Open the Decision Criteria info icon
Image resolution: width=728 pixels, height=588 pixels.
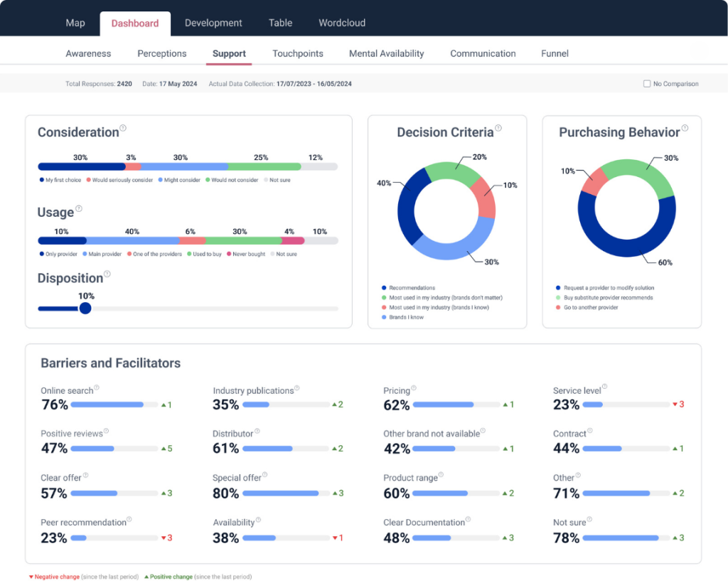click(x=498, y=129)
